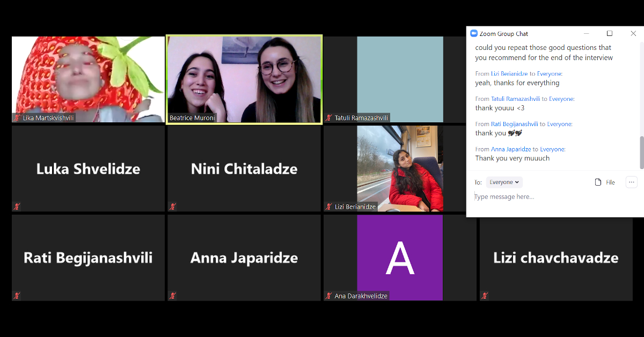Click muted mic icon on Tatuli Ramazashvili tile
Screen dimensions: 644x337
coord(329,118)
